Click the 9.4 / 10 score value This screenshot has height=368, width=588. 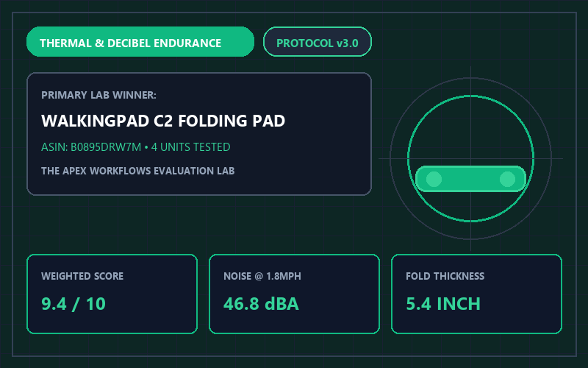[x=73, y=304]
